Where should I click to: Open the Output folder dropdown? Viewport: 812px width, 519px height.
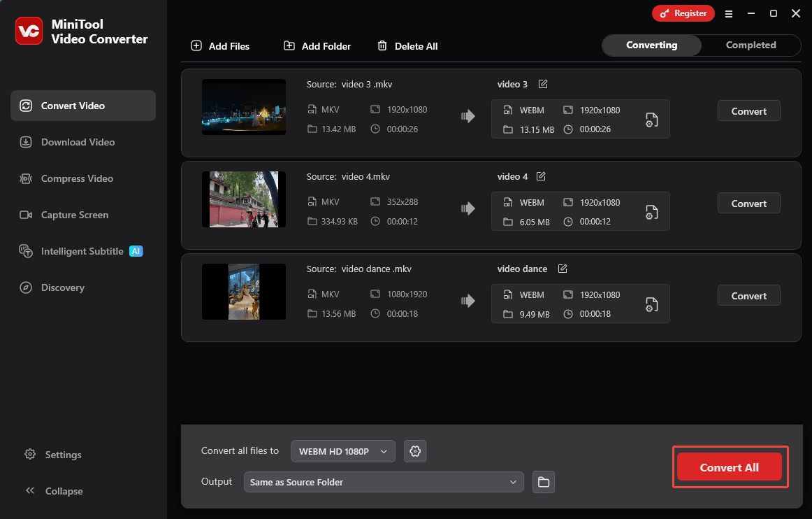coord(384,482)
